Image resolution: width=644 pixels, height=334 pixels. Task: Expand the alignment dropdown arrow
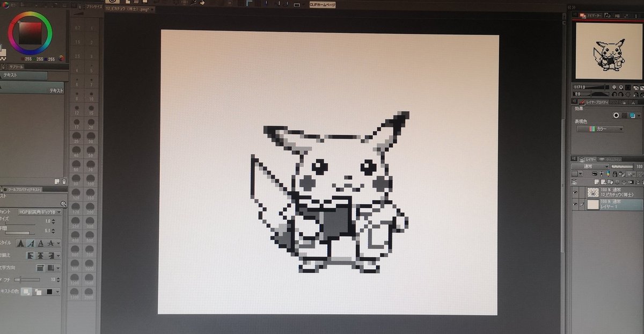(58, 256)
